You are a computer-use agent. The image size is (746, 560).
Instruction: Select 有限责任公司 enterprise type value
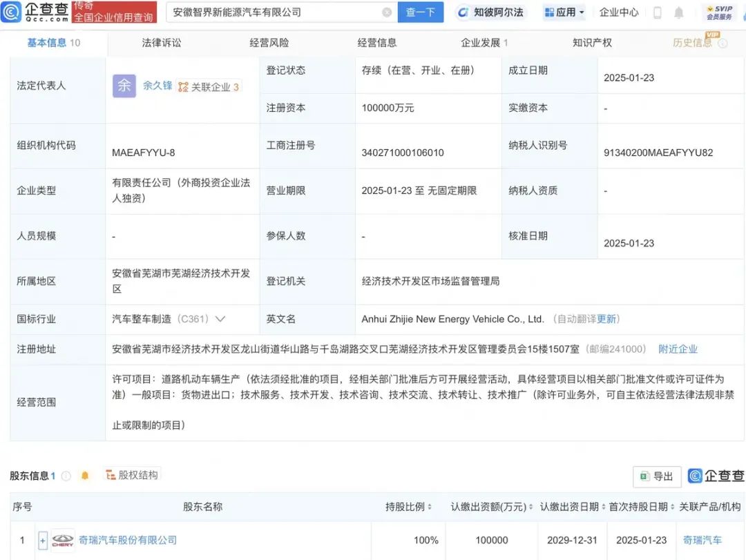(181, 191)
